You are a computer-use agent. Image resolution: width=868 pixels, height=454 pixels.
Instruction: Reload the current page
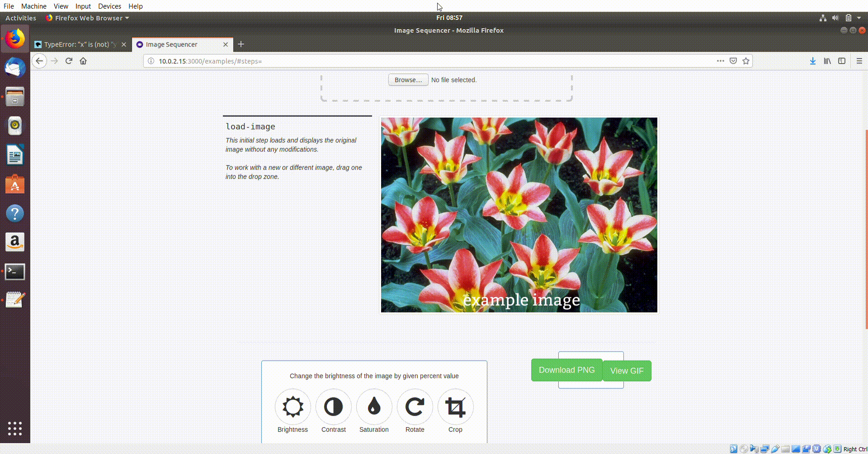[69, 61]
